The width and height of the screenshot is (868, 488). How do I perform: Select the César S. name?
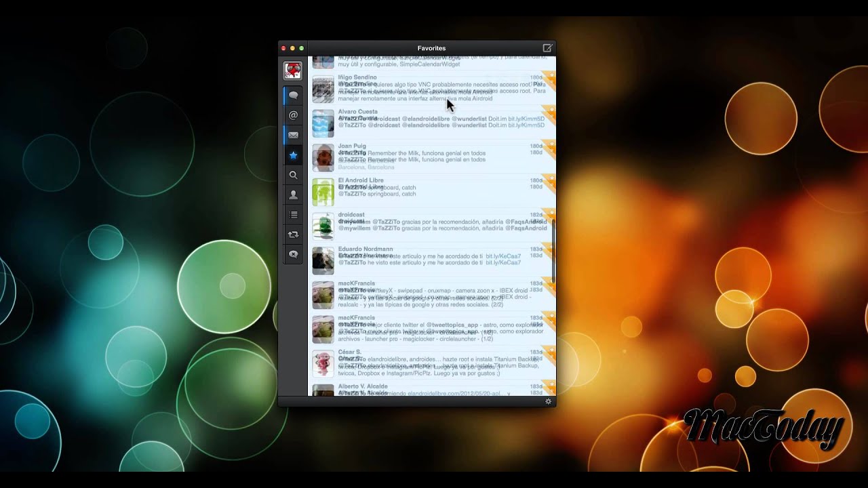pos(350,352)
